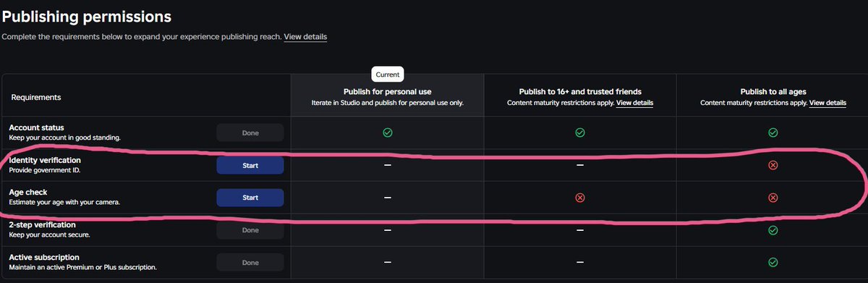Click the Current badge above personal use
Viewport: 868px width, 283px height.
(x=387, y=74)
